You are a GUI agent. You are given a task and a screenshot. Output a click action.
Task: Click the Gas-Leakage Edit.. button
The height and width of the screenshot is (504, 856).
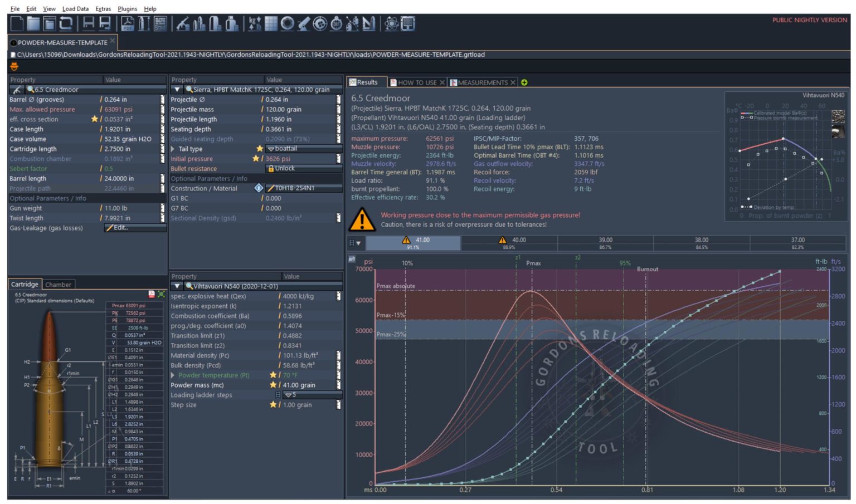pyautogui.click(x=135, y=228)
